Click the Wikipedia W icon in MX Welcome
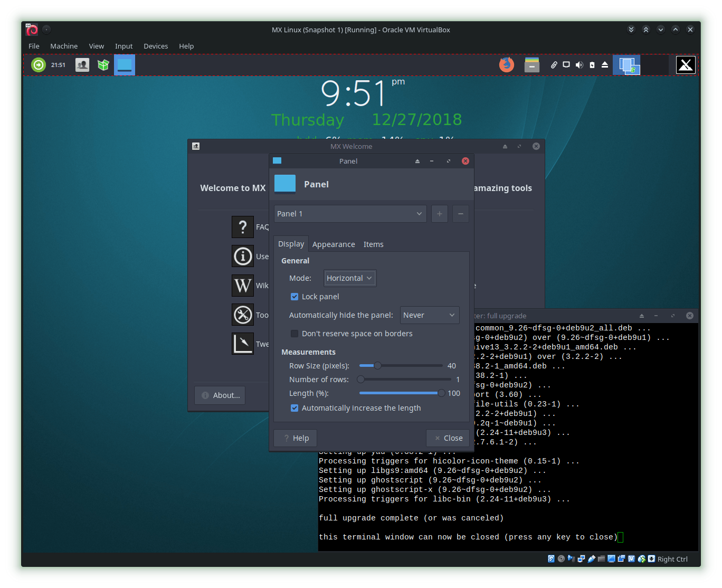Viewport: 722px width, 588px height. (242, 286)
